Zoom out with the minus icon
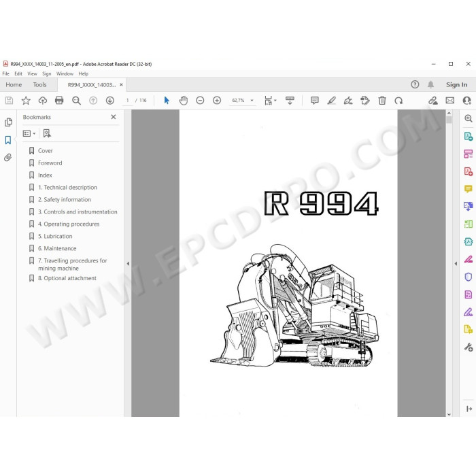The height and width of the screenshot is (476, 476). tap(200, 101)
